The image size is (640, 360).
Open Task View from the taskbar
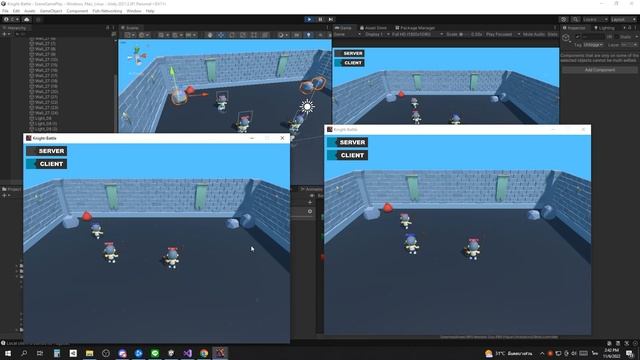(x=40, y=353)
